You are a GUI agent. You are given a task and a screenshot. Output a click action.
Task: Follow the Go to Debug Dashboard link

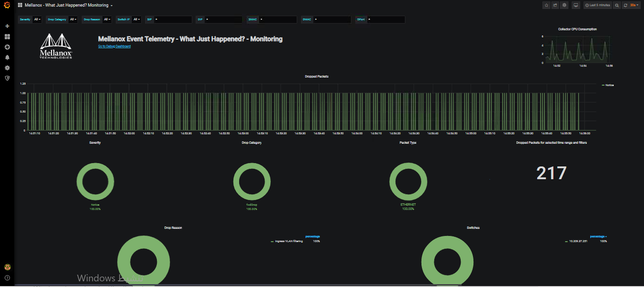114,46
